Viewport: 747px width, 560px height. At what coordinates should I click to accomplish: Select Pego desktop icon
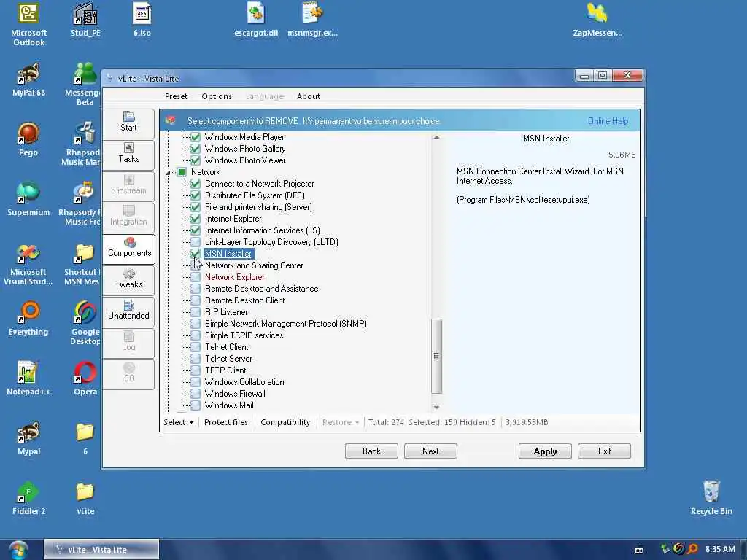28,139
